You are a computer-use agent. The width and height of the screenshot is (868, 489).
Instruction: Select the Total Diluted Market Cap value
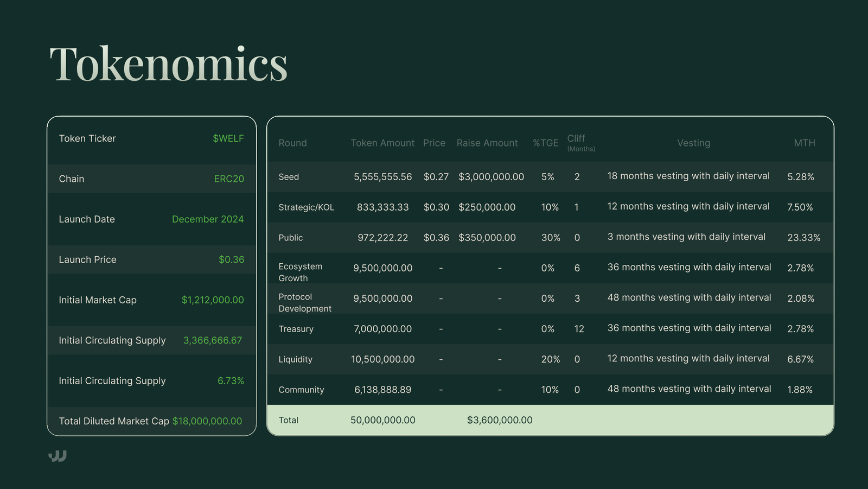point(207,421)
